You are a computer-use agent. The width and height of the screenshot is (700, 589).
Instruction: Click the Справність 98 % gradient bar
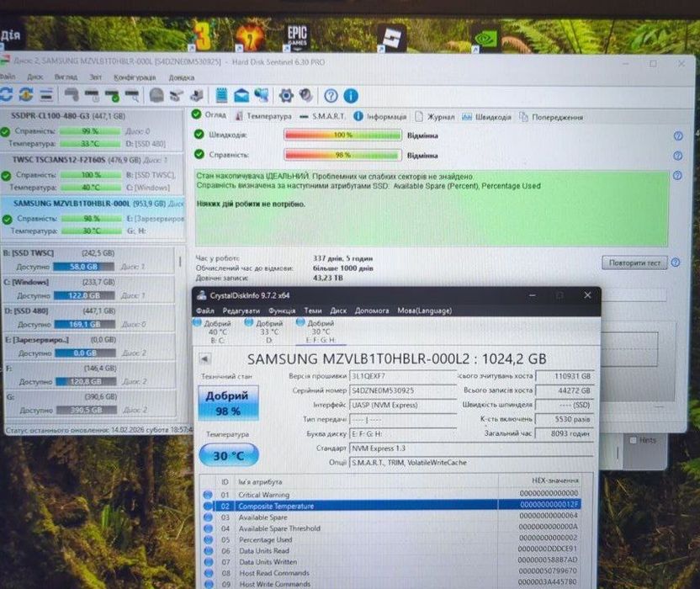(342, 155)
